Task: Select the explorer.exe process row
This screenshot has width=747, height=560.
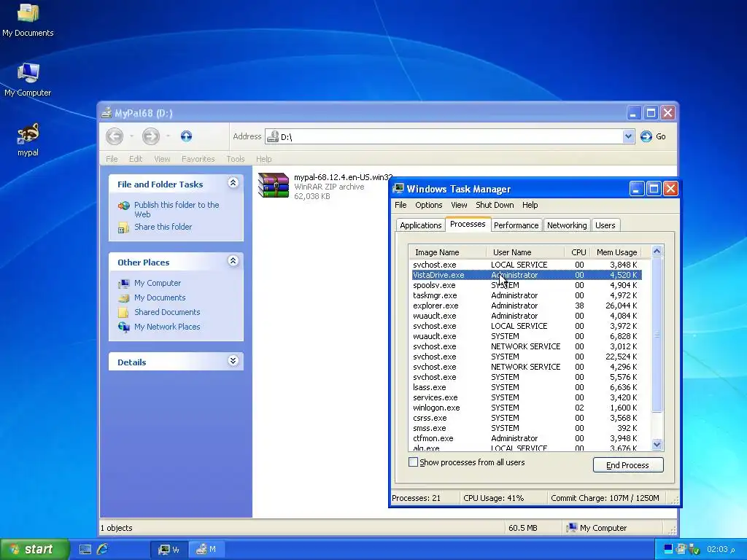Action: 526,306
